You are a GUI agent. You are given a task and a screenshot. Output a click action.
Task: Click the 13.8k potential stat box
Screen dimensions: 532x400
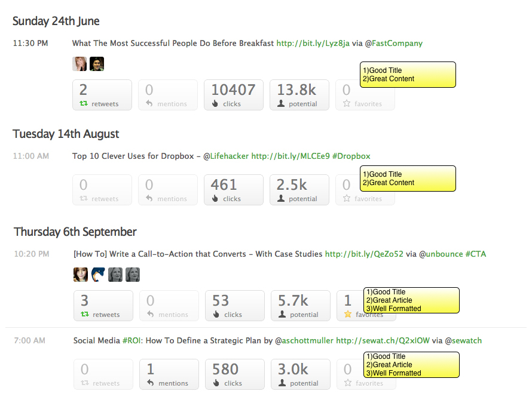pyautogui.click(x=299, y=95)
